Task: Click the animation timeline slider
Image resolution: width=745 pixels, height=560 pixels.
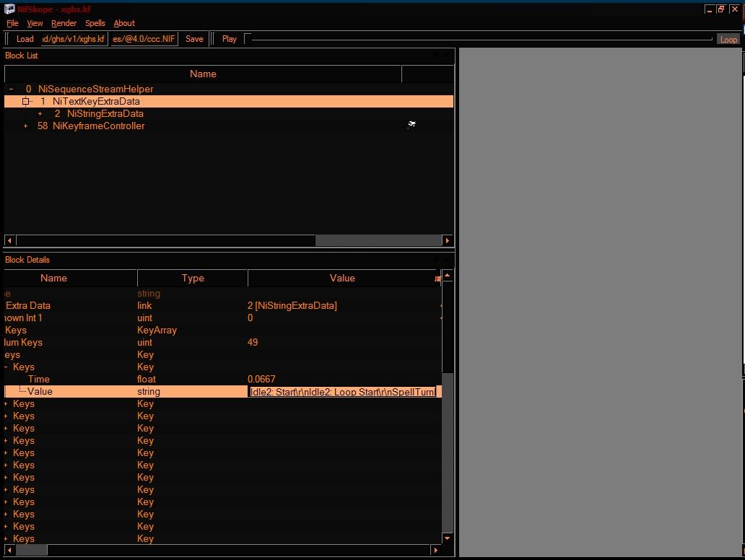Action: 478,39
